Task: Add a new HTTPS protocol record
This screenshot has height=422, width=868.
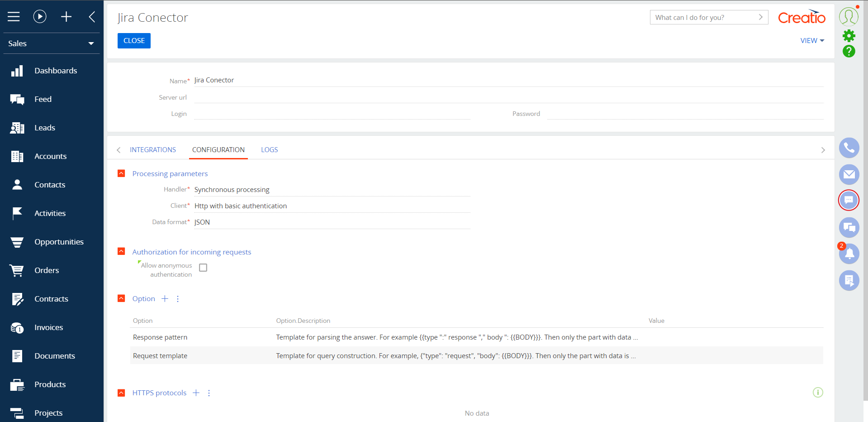Action: click(x=196, y=393)
